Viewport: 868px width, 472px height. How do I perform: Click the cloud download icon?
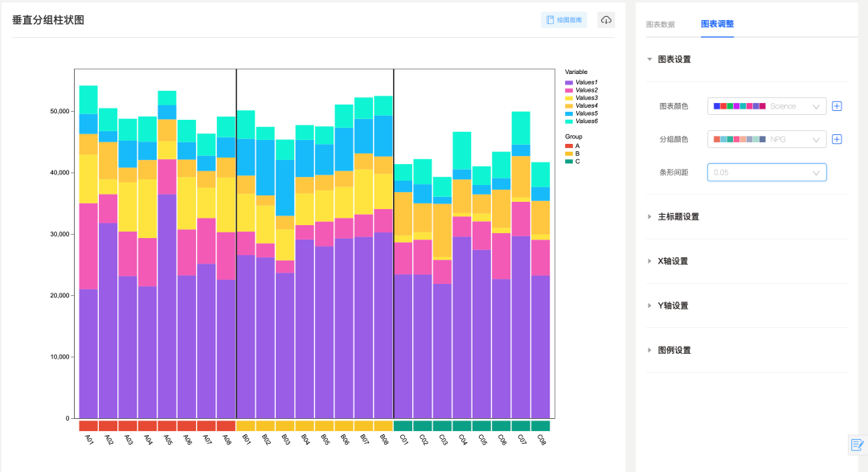(x=606, y=20)
